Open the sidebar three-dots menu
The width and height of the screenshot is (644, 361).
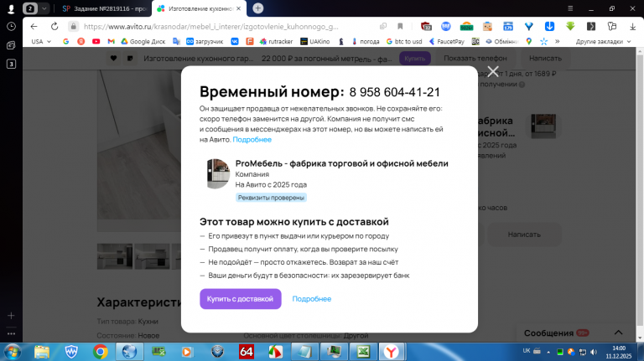[11, 334]
